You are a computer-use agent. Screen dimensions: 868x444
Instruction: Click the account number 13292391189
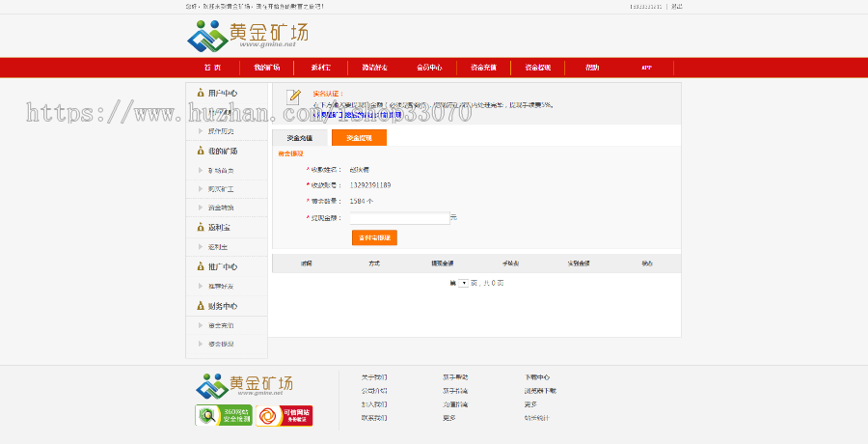point(369,185)
